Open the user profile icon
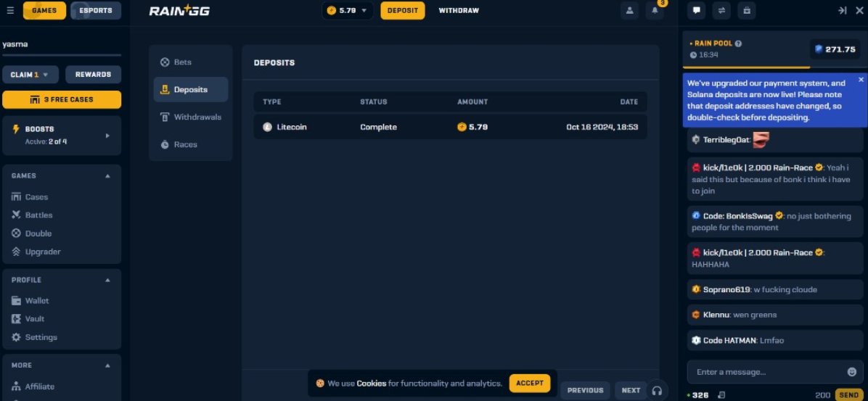868x401 pixels. click(629, 10)
